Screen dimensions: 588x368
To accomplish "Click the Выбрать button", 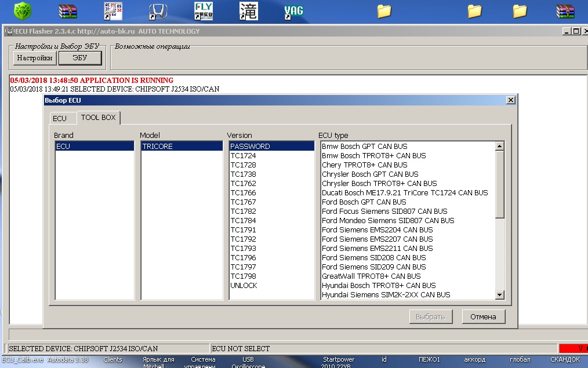I will pos(430,316).
